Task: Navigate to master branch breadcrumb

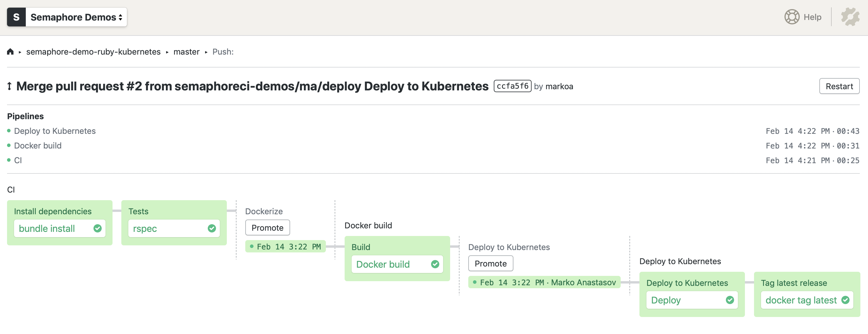Action: click(x=186, y=52)
